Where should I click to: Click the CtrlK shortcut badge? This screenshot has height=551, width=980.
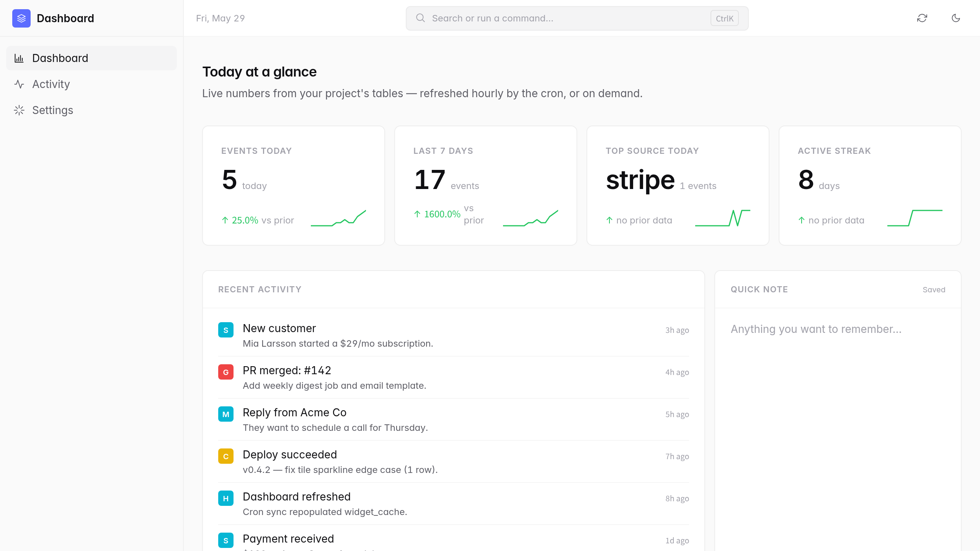pos(724,18)
